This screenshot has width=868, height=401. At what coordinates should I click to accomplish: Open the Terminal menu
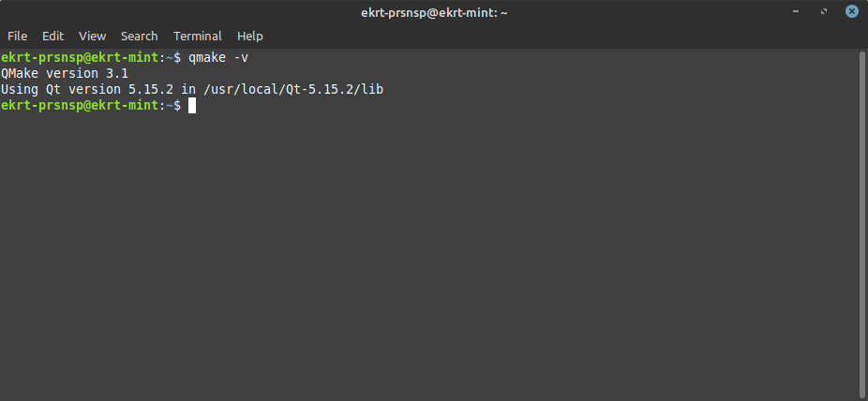coord(197,36)
